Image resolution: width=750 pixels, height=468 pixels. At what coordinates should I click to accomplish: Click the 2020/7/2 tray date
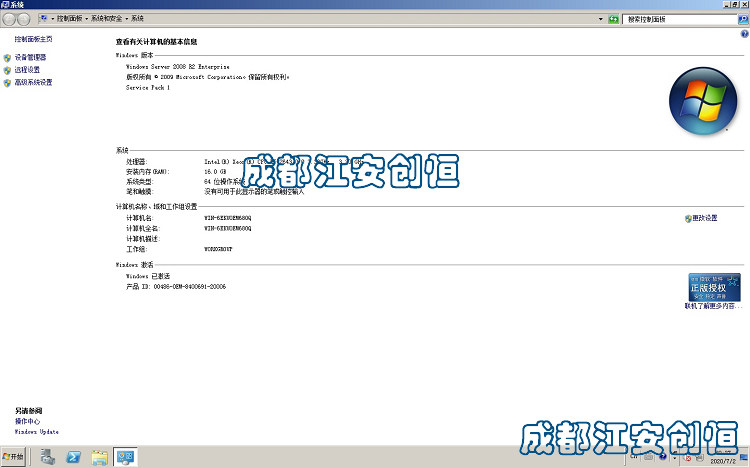click(x=723, y=461)
